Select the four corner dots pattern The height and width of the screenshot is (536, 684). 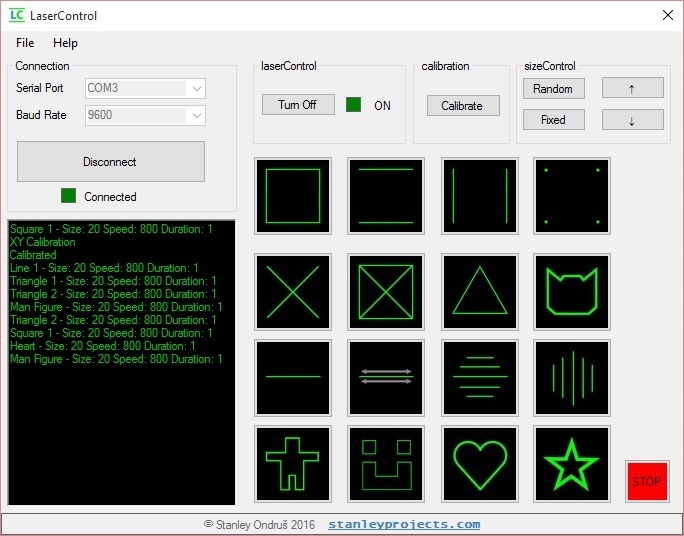tap(571, 196)
